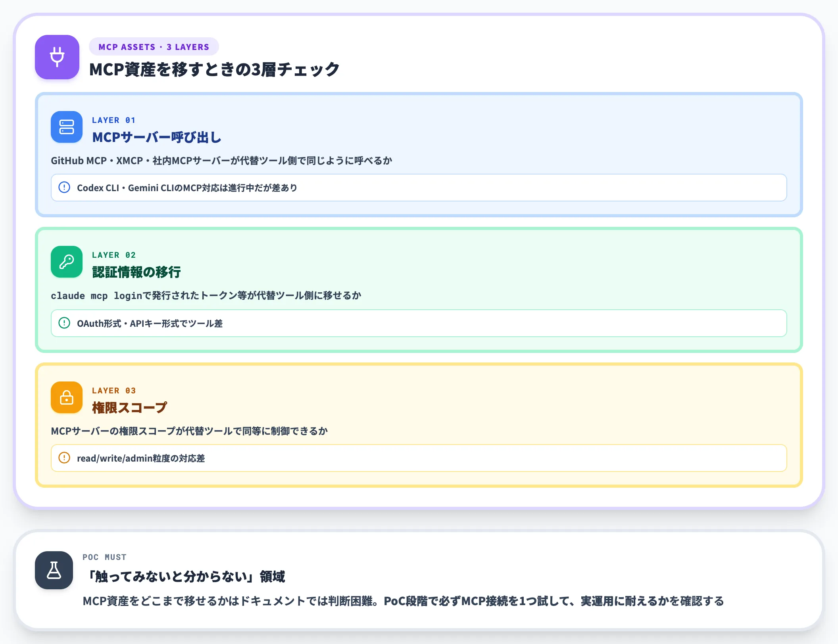Screen dimensions: 838x644
Task: Click the OAuth形式・APIキー形式 note box
Action: click(419, 323)
